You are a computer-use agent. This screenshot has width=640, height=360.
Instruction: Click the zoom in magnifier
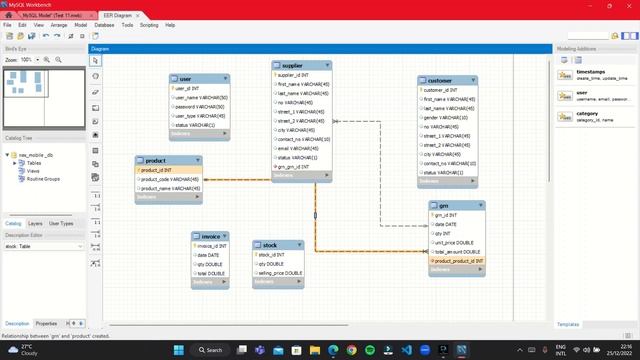point(47,60)
